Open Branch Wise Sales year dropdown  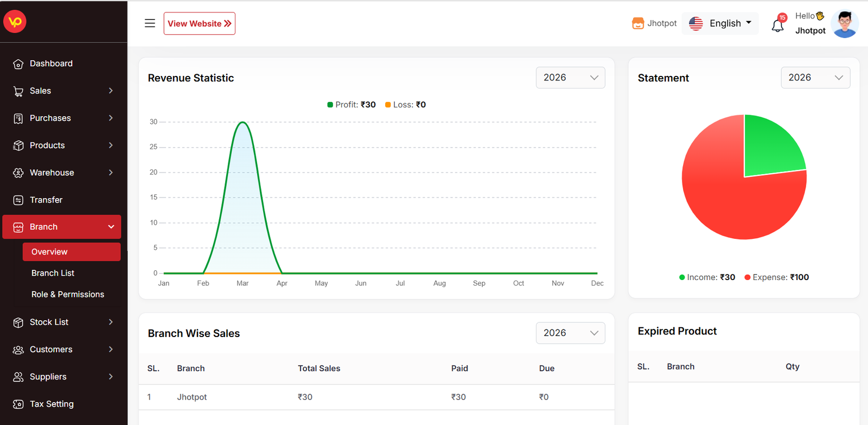570,333
